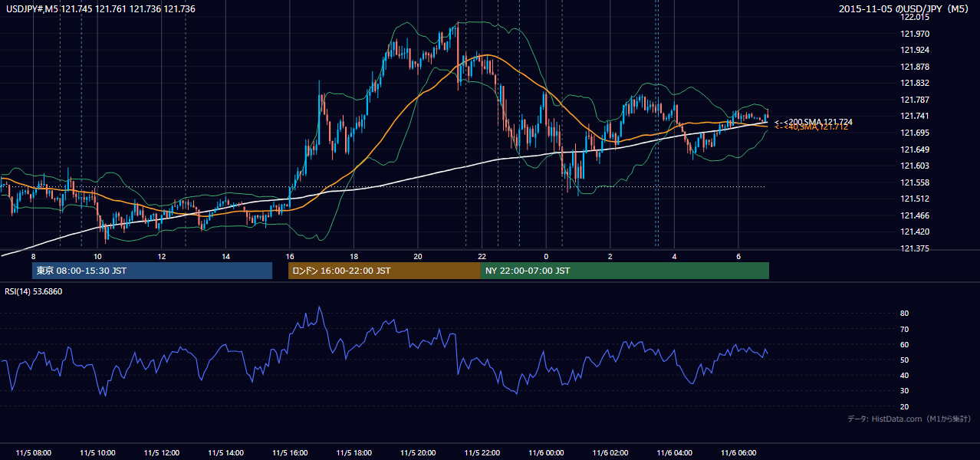Click price axis value 121.924
This screenshot has height=460, width=980.
point(916,50)
